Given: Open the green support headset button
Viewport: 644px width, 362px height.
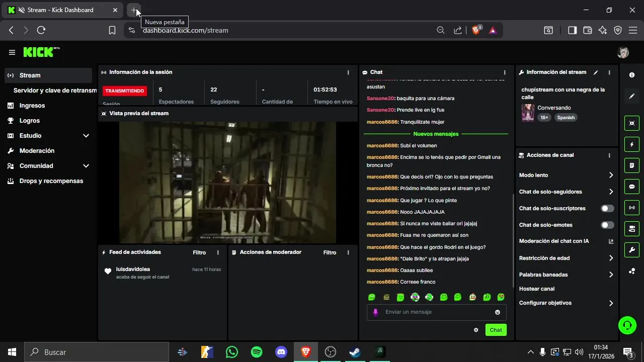Looking at the screenshot, I should (x=627, y=325).
